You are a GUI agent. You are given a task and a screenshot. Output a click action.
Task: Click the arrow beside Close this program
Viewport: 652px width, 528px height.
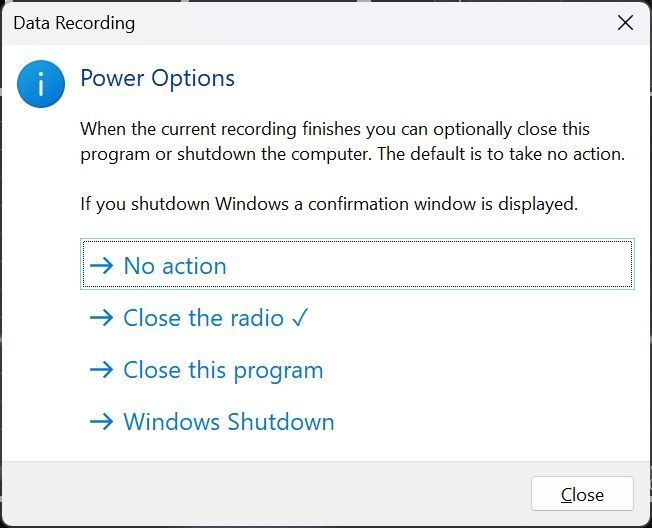click(x=101, y=370)
